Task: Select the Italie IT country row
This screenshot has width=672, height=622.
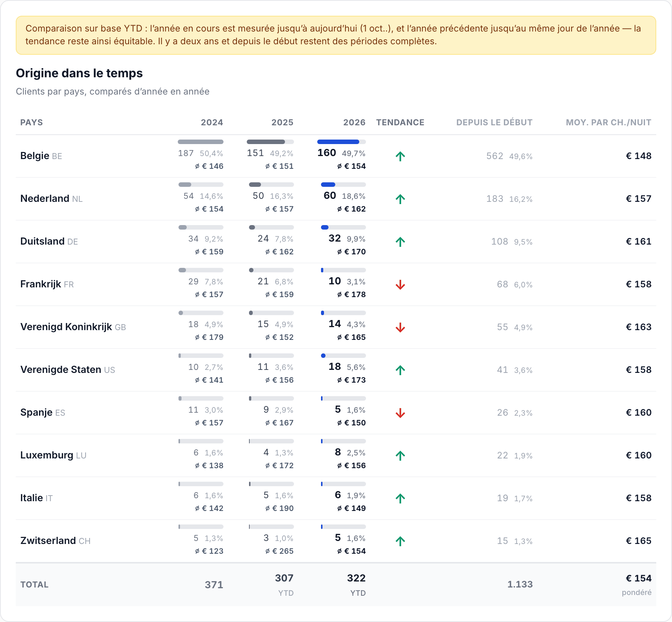Action: tap(336, 498)
